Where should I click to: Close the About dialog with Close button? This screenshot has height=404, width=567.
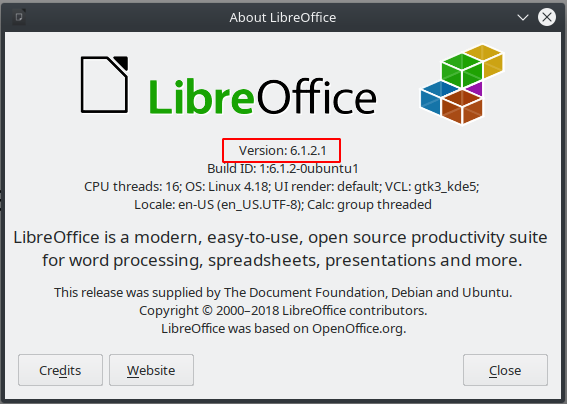(x=505, y=370)
